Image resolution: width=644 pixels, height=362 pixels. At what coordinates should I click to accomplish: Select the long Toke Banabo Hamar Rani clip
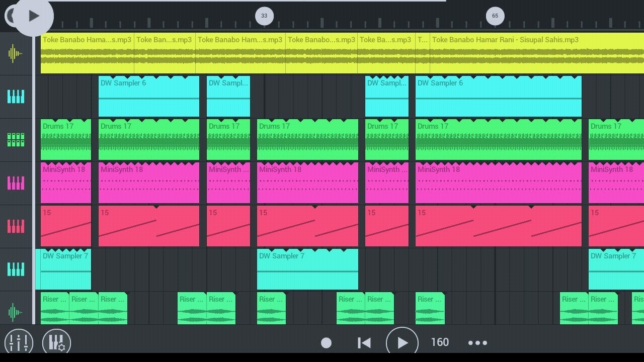[x=537, y=54]
